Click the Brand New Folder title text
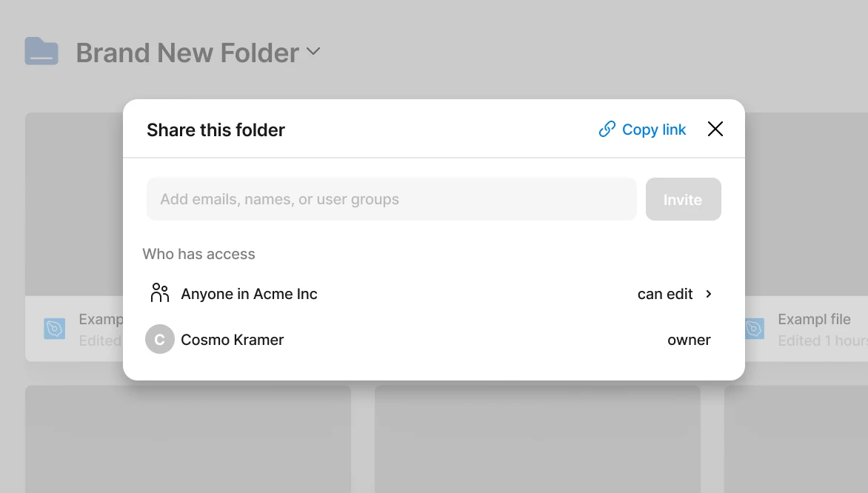Viewport: 868px width, 493px height. point(187,53)
